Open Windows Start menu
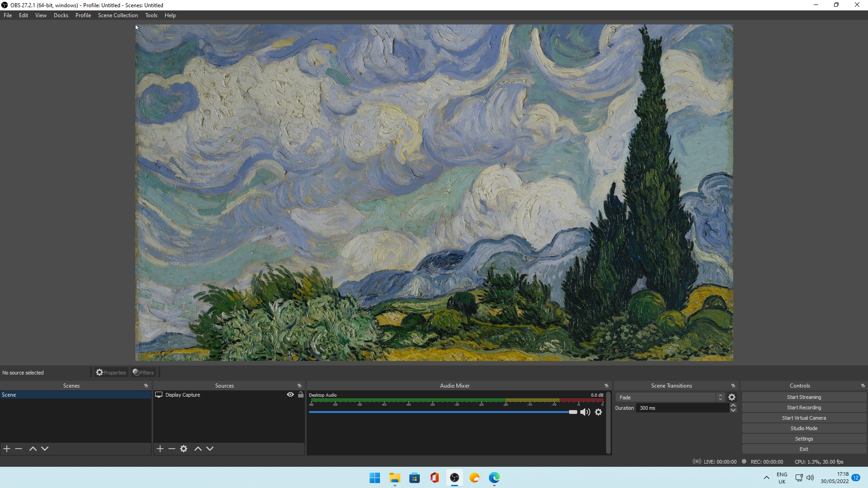 click(x=375, y=478)
